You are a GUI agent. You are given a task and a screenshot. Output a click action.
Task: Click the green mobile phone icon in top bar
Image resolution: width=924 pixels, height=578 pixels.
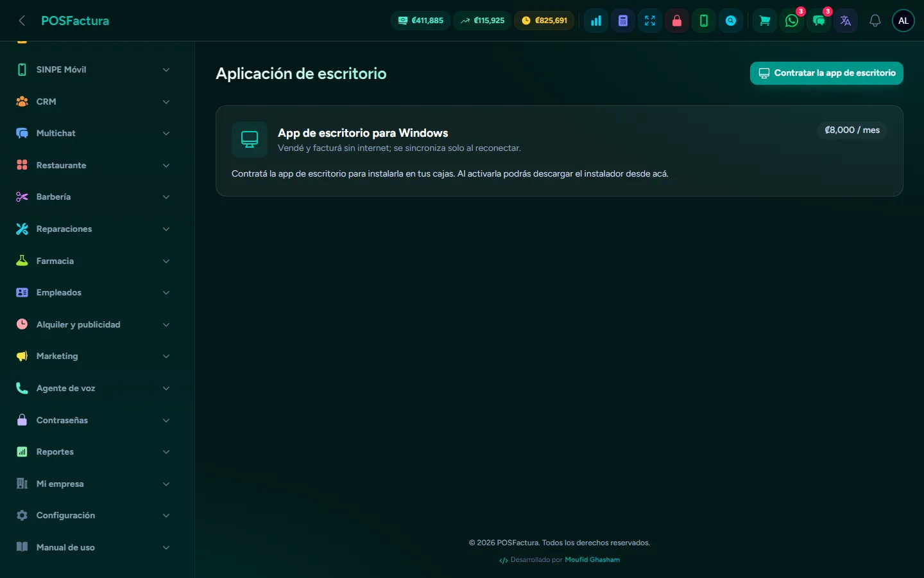point(704,21)
